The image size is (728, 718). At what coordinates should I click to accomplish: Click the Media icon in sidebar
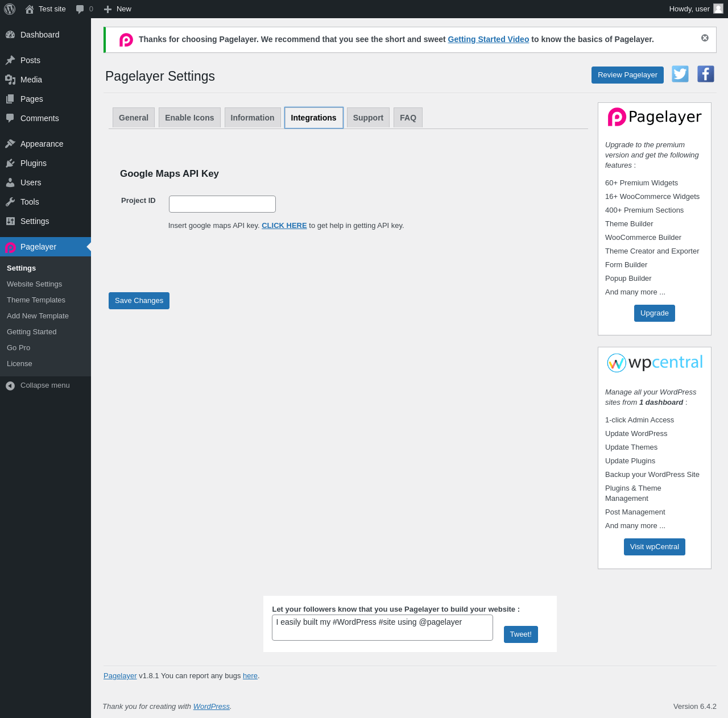[10, 80]
